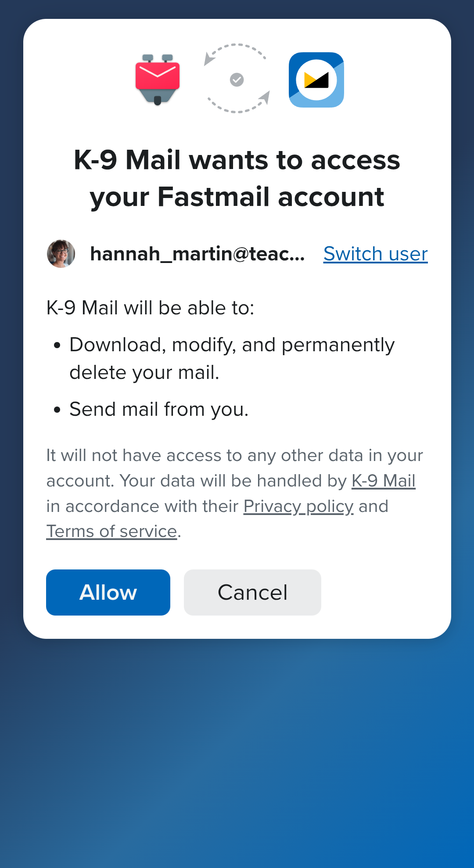The image size is (474, 868).
Task: Click the 'K-9 Mail will be able to' text
Action: coord(151,307)
